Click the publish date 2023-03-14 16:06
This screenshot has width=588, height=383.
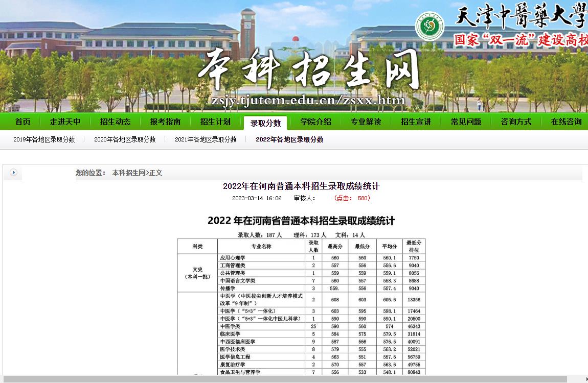click(x=257, y=199)
